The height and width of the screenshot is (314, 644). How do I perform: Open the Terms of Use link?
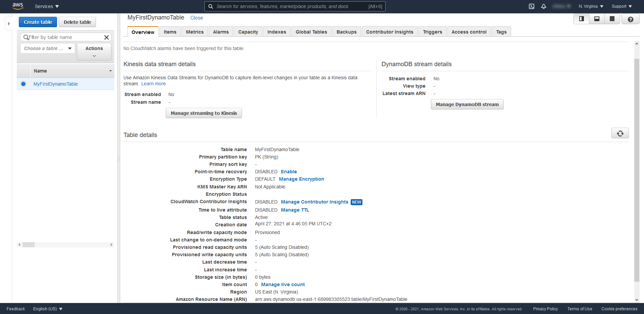580,309
